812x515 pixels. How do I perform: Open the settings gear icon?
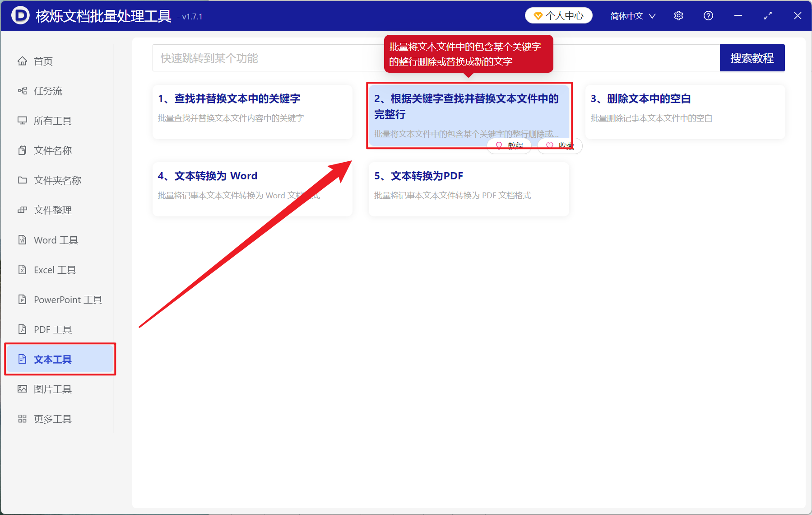tap(678, 15)
